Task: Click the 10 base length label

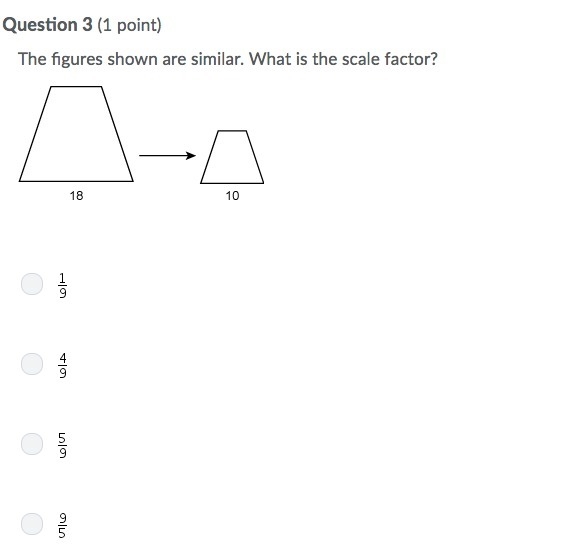Action: 233,196
